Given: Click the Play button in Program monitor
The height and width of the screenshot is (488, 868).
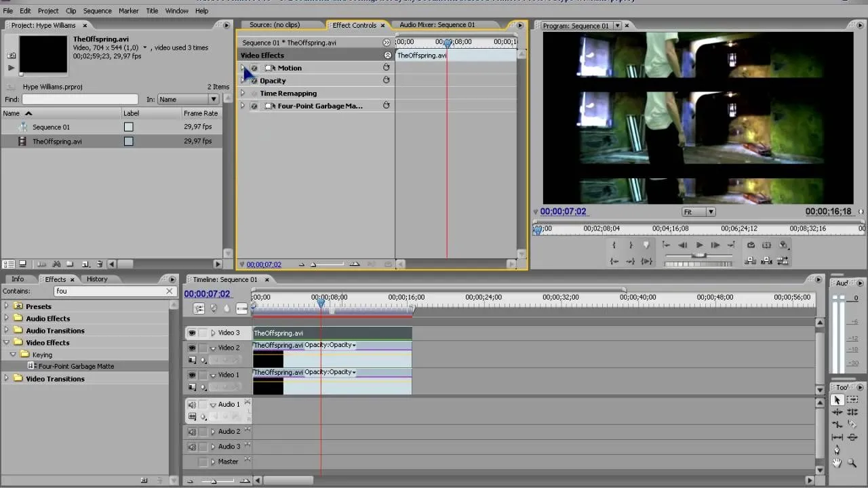Looking at the screenshot, I should [x=699, y=245].
